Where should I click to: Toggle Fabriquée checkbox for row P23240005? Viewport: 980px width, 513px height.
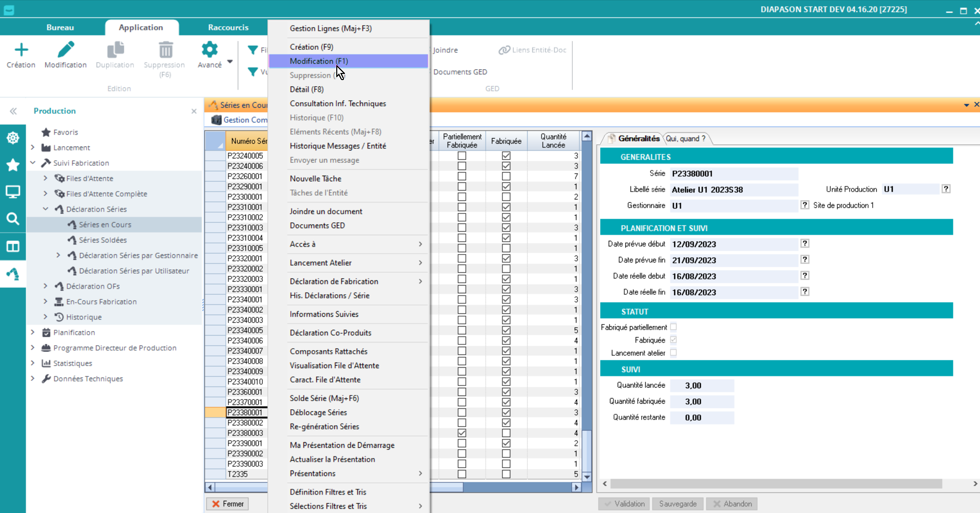point(506,156)
